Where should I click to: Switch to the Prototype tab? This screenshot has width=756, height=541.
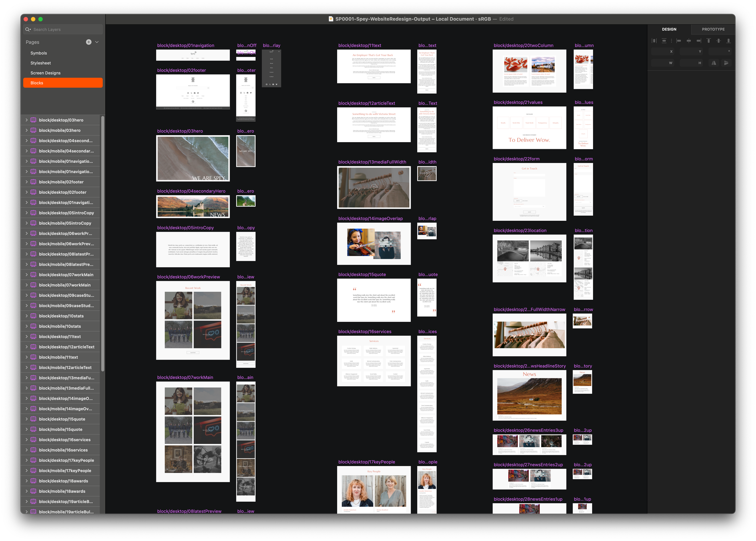click(713, 29)
